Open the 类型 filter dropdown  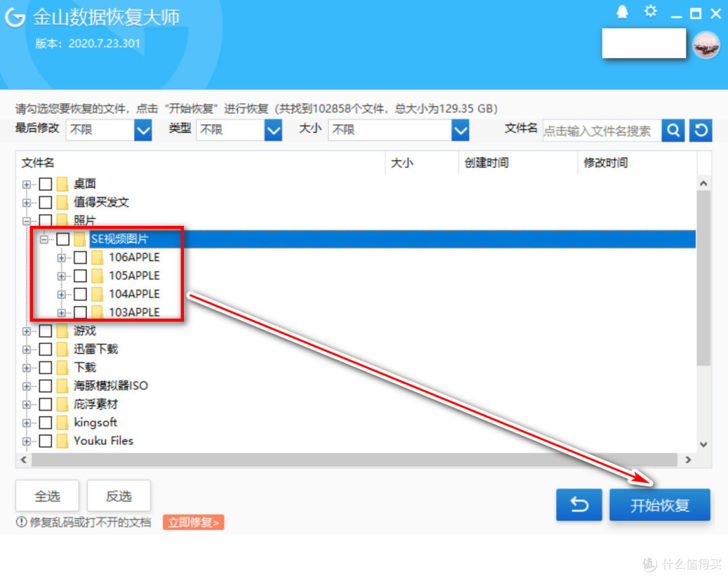pyautogui.click(x=272, y=130)
